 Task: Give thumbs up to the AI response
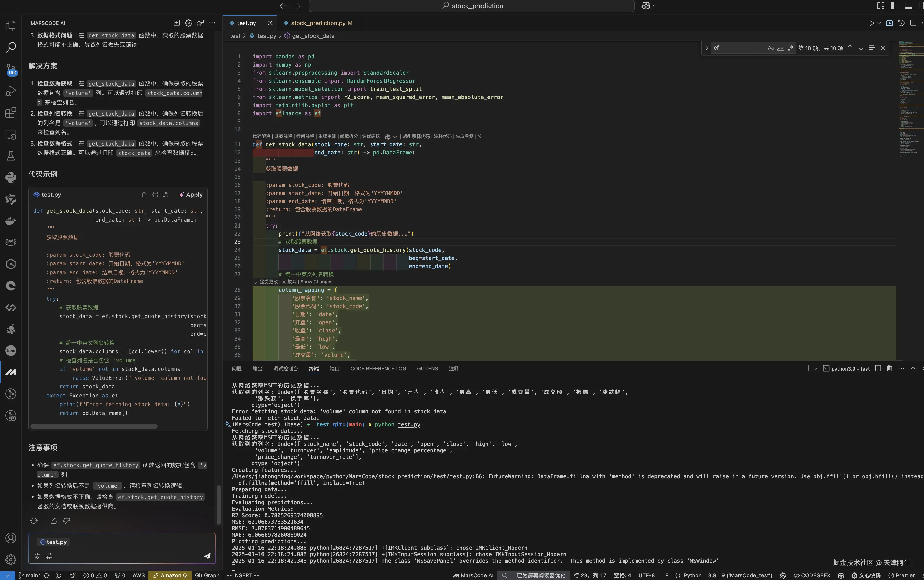point(54,520)
